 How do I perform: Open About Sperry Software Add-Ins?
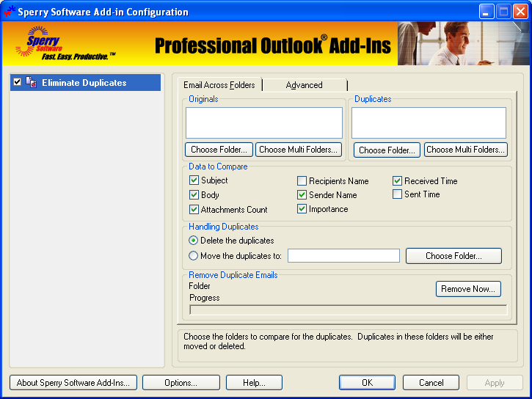tap(73, 383)
